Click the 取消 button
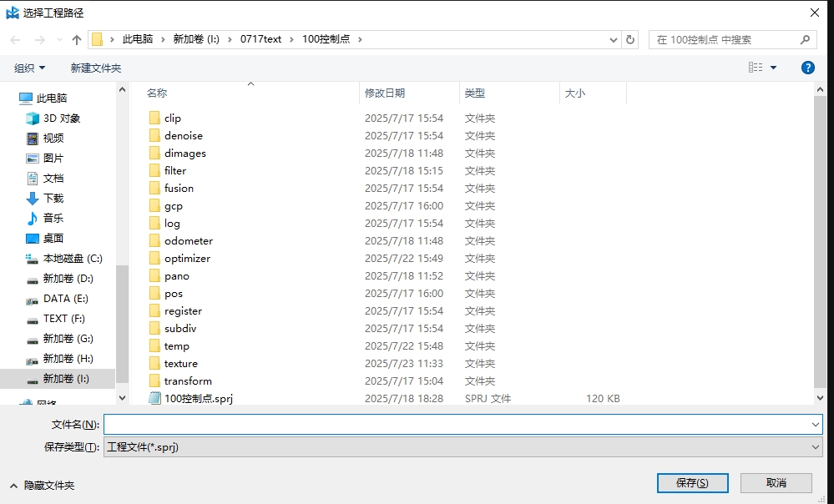 776,483
